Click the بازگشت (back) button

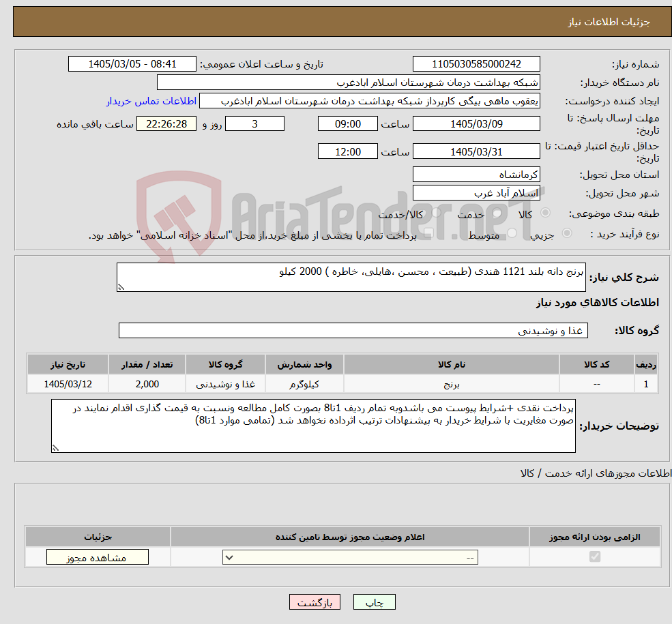click(315, 602)
